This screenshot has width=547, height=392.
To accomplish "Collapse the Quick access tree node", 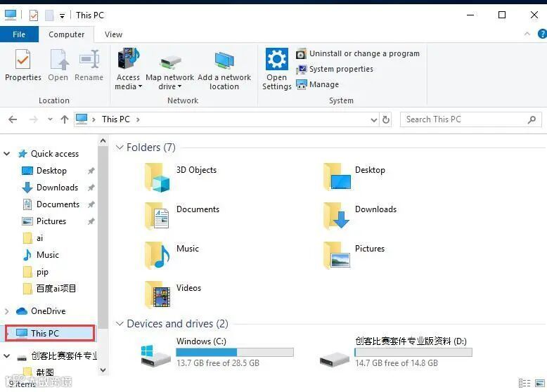I will click(6, 154).
